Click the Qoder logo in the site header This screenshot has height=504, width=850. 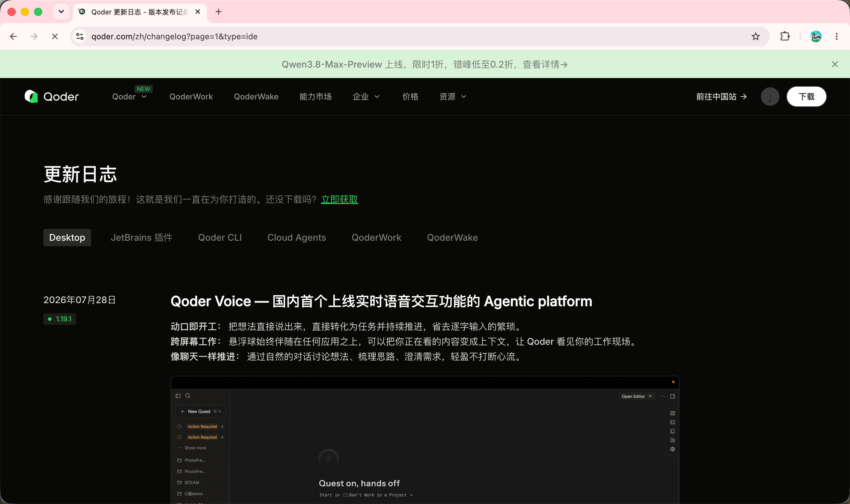click(52, 97)
